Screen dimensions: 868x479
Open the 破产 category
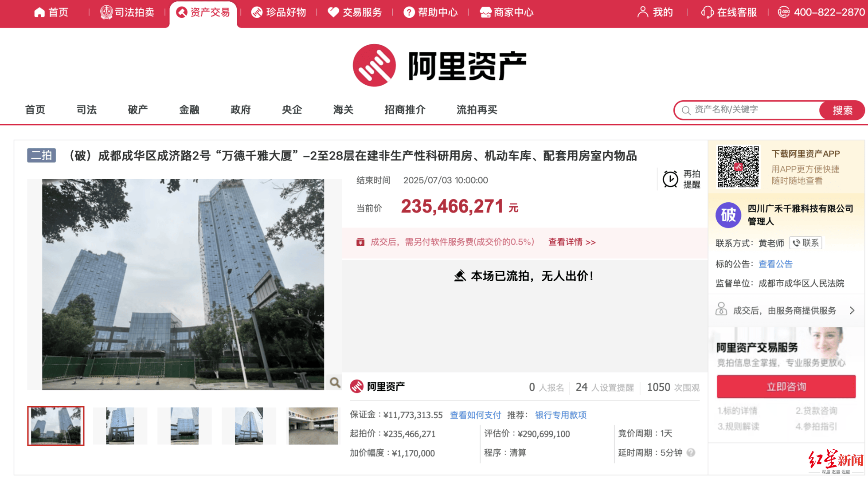138,110
